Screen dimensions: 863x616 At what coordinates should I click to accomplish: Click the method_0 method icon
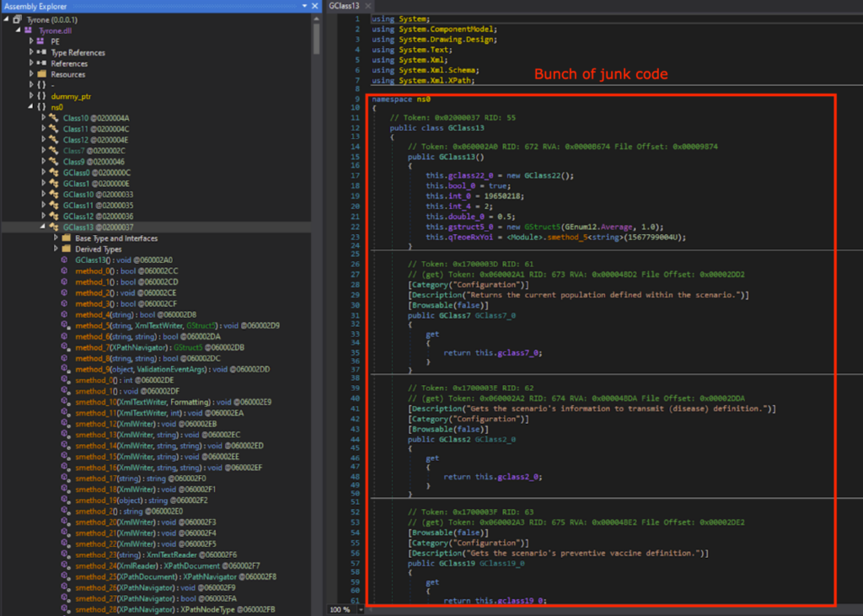tap(66, 271)
